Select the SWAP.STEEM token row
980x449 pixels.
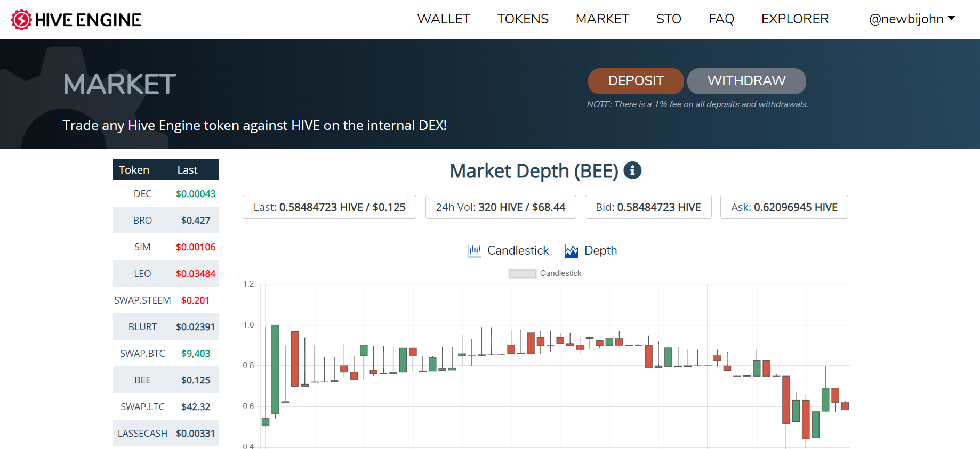166,300
